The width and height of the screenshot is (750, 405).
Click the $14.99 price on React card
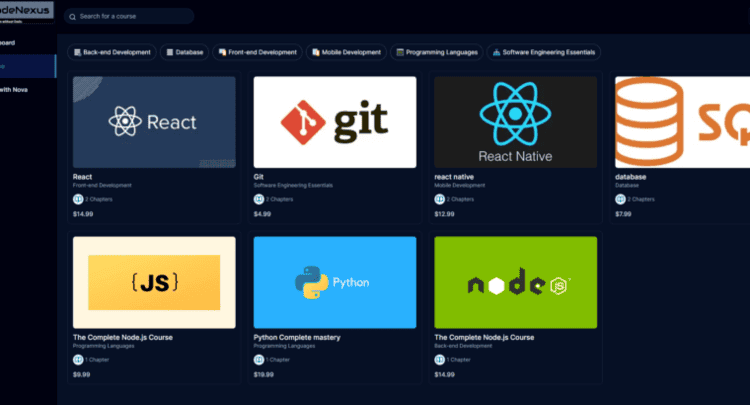[83, 214]
